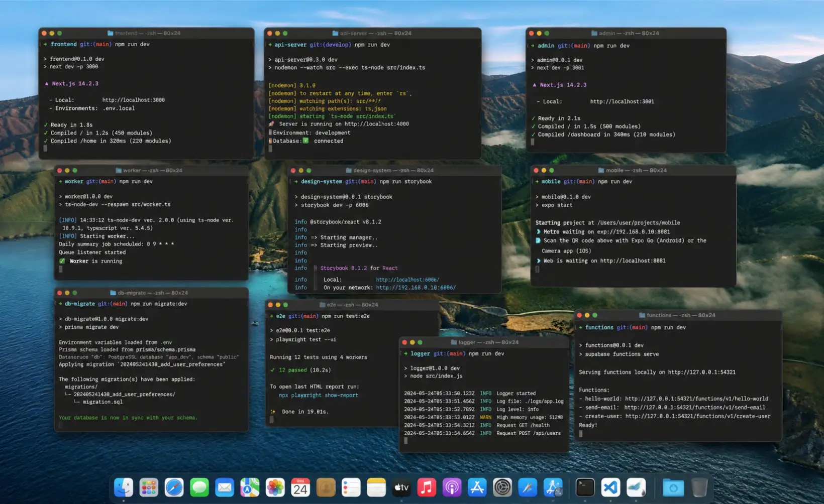Image resolution: width=824 pixels, height=504 pixels.
Task: Click inside the e2e terminal prompt area
Action: [272, 420]
